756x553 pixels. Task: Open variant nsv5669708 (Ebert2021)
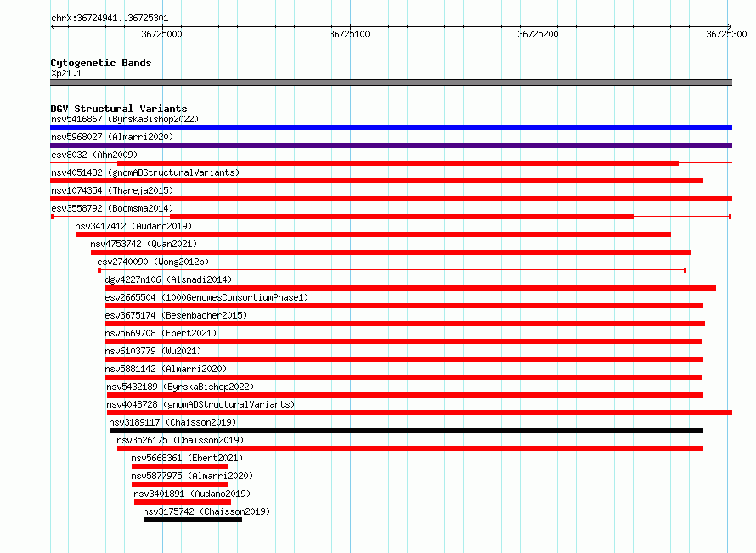161,333
